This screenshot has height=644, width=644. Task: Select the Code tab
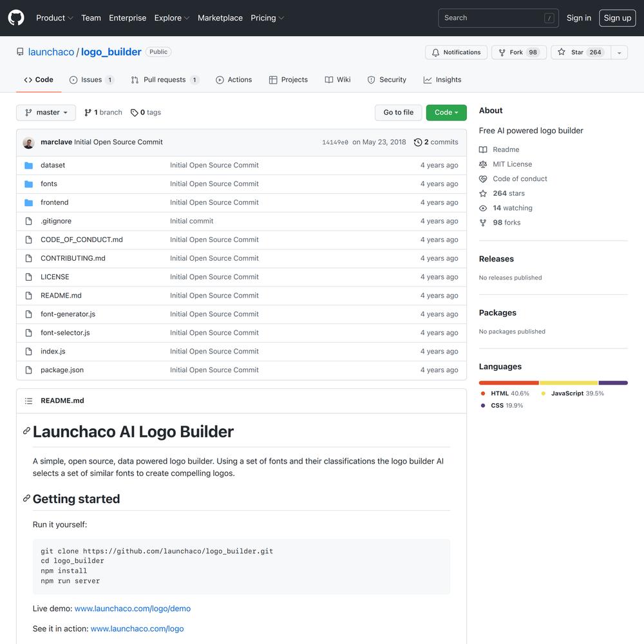tap(39, 80)
